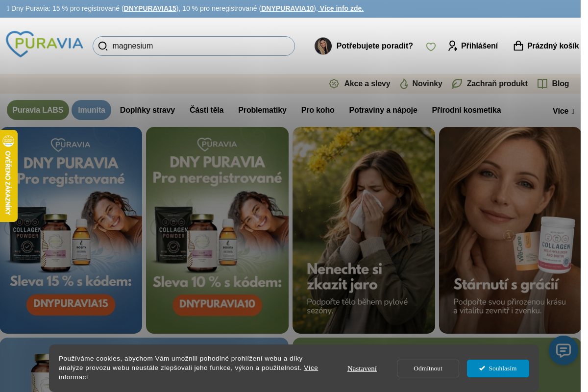Click the search magnifier icon

coord(103,46)
